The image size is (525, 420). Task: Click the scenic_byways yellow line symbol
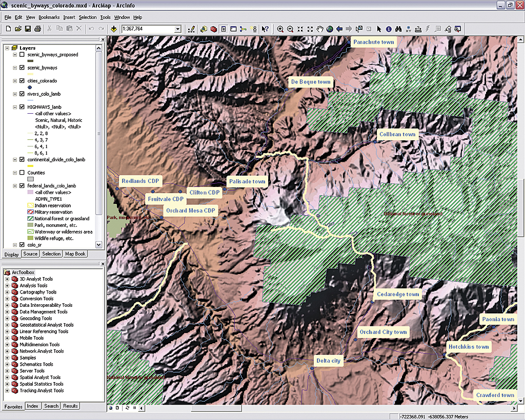[x=30, y=74]
